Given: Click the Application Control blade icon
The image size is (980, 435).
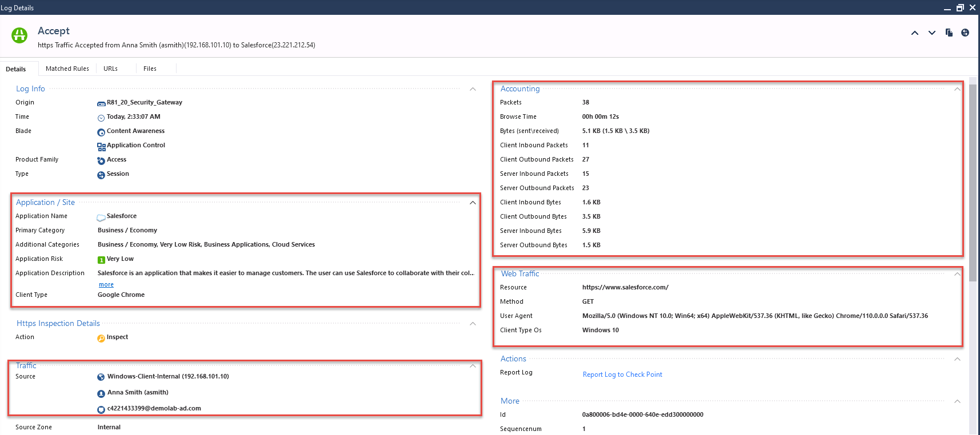Looking at the screenshot, I should [101, 147].
